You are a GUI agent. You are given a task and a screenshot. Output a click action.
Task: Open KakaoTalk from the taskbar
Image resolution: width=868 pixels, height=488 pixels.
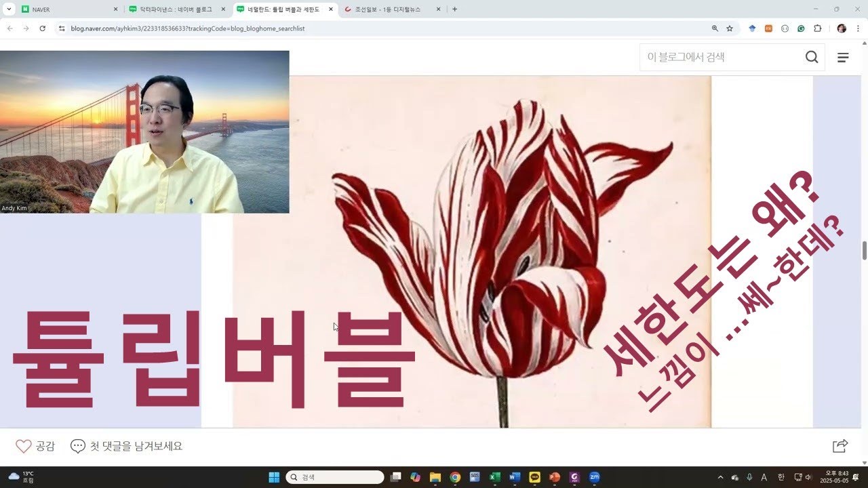coord(534,477)
